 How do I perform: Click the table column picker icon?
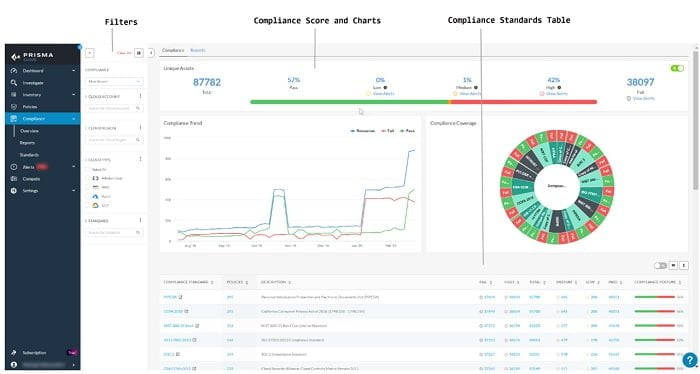click(673, 265)
